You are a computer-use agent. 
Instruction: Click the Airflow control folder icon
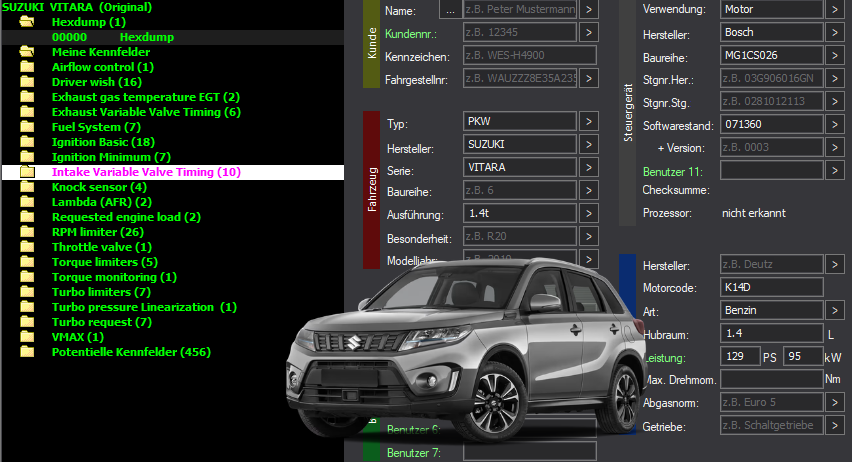coord(27,67)
